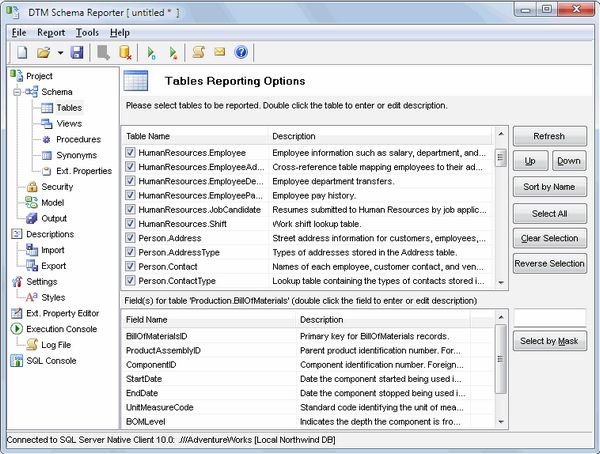Click the Select All button

pos(549,214)
